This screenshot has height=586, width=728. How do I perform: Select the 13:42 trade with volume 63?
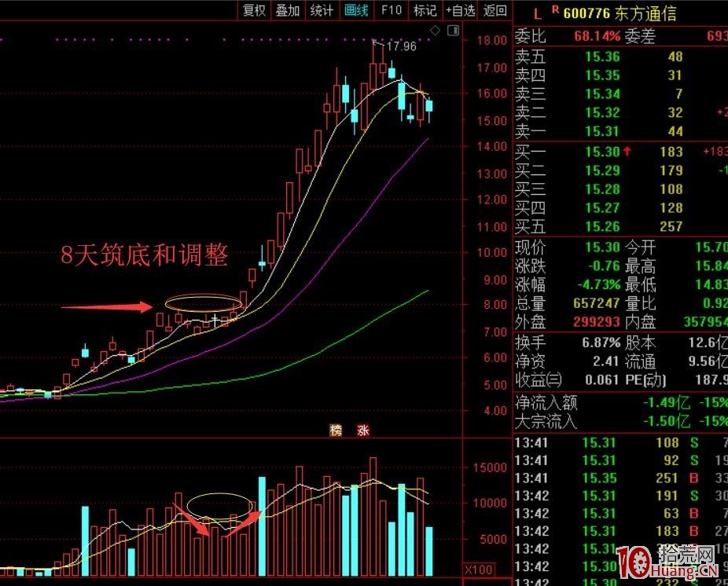click(x=621, y=514)
